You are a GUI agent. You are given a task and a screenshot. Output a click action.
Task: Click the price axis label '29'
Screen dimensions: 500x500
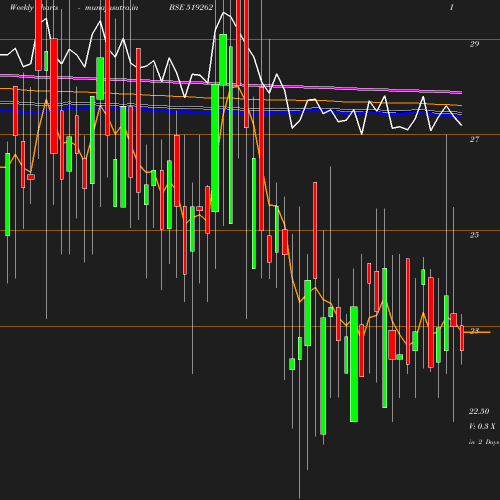[474, 44]
